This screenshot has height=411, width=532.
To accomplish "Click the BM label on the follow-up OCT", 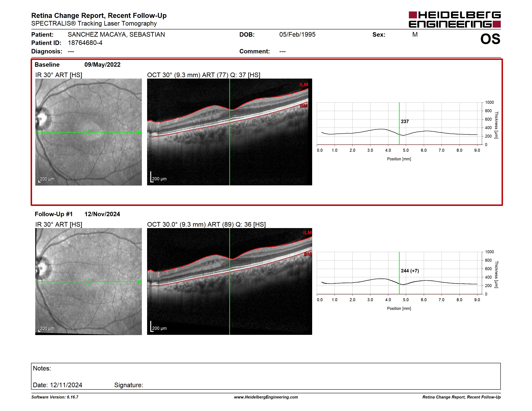I will [308, 254].
